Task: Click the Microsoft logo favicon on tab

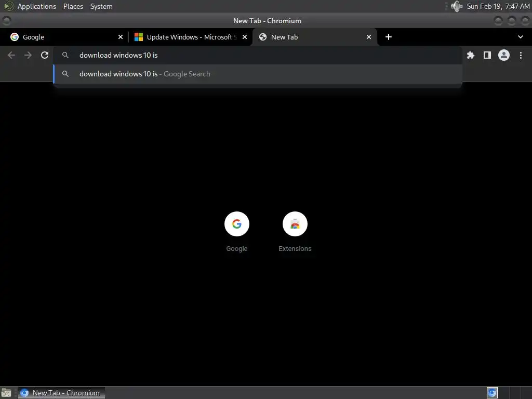Action: 138,37
